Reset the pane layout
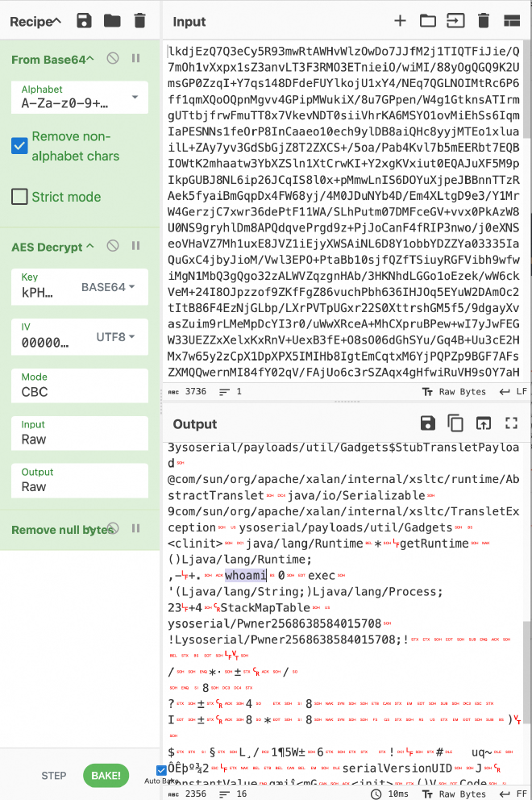The width and height of the screenshot is (532, 800). 511,21
